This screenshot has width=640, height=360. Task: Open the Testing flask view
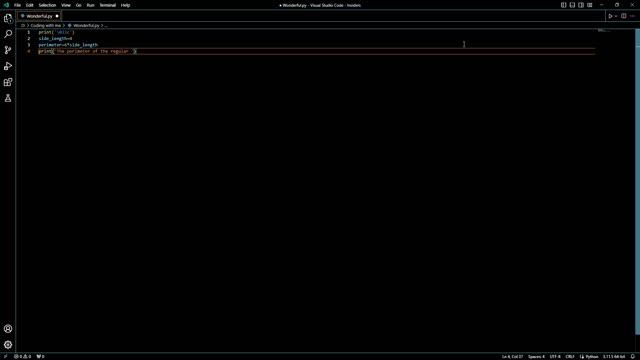tap(8, 98)
